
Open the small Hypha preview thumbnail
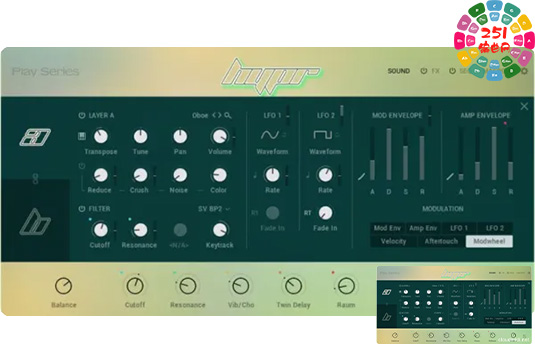[x=454, y=305]
